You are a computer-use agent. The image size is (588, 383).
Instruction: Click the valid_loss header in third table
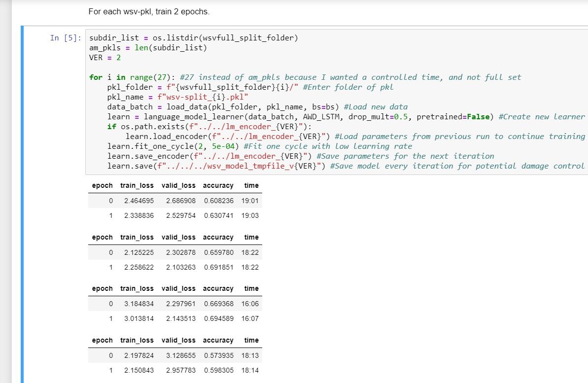(178, 288)
